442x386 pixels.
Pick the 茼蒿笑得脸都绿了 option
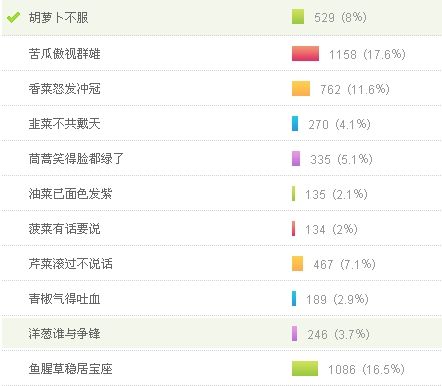point(76,159)
